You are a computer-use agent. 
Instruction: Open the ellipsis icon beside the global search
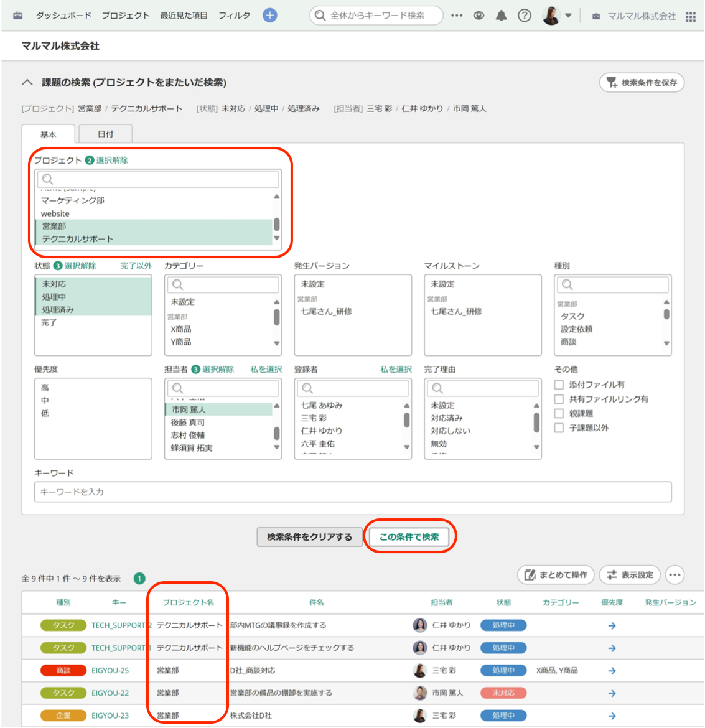[x=456, y=15]
